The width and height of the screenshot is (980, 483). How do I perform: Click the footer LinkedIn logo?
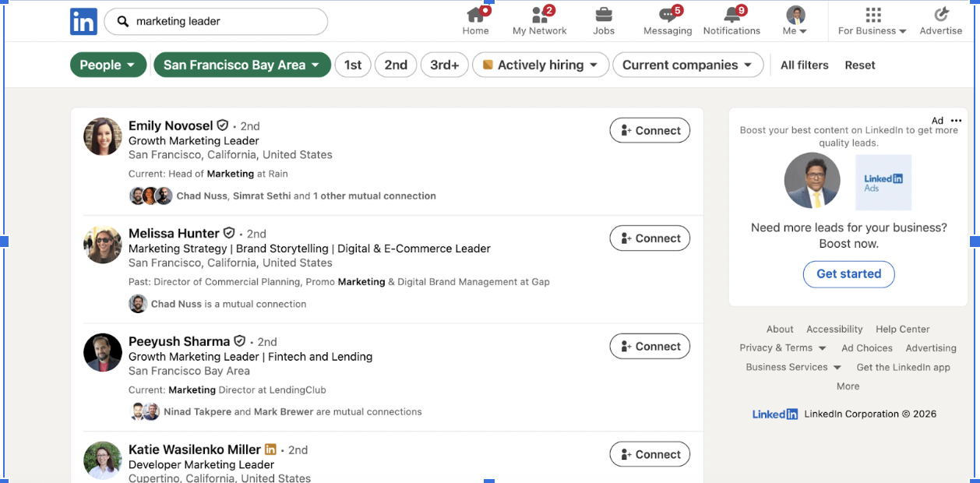click(x=775, y=414)
